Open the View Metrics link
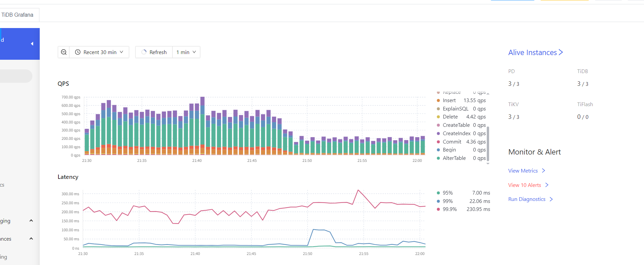Screen dimensions: 644x265 click(523, 171)
